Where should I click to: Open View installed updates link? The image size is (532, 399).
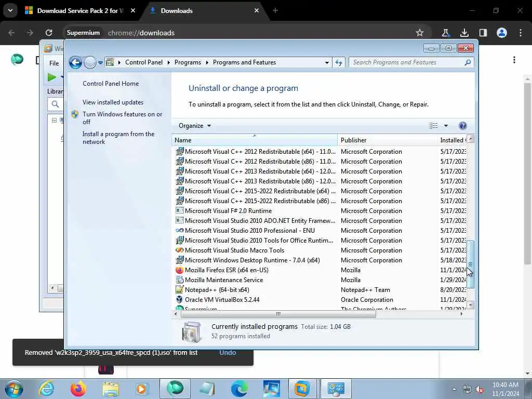[x=113, y=102]
